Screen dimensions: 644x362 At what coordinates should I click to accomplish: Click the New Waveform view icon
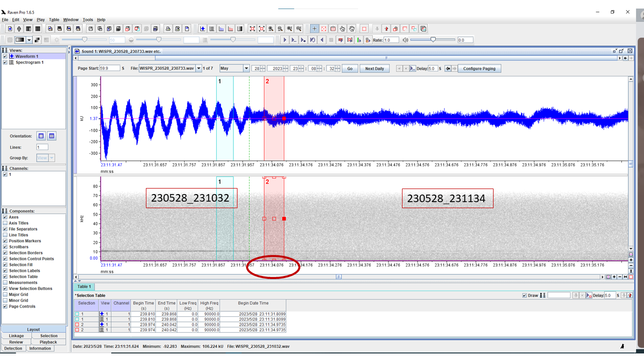203,29
